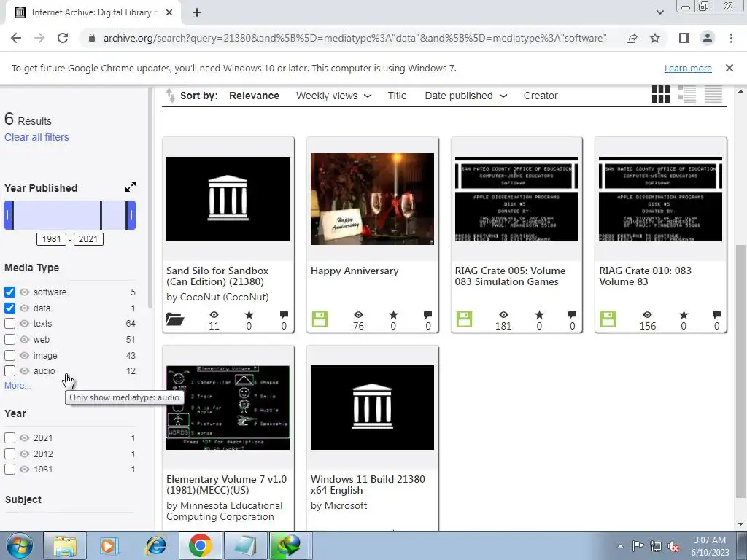Click end year 2021 input box
This screenshot has height=560, width=747.
pos(88,239)
